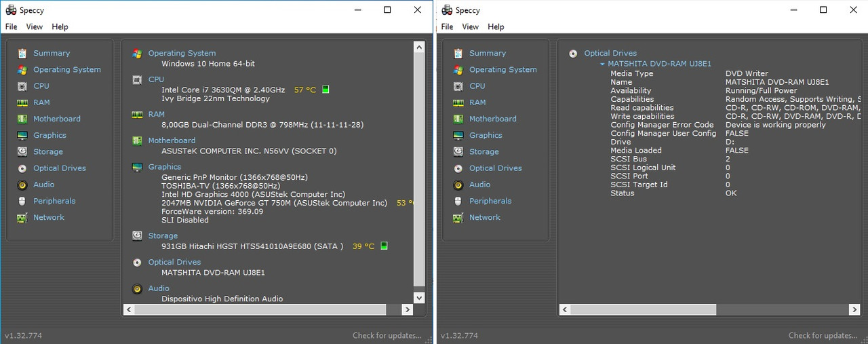Image resolution: width=868 pixels, height=344 pixels.
Task: Click horizontal scrollbar thumb in right window
Action: tap(643, 309)
